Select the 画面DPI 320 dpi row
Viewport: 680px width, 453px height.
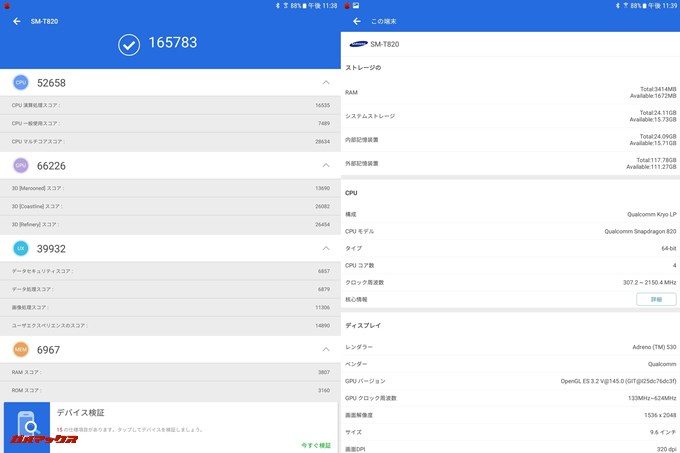[510, 448]
